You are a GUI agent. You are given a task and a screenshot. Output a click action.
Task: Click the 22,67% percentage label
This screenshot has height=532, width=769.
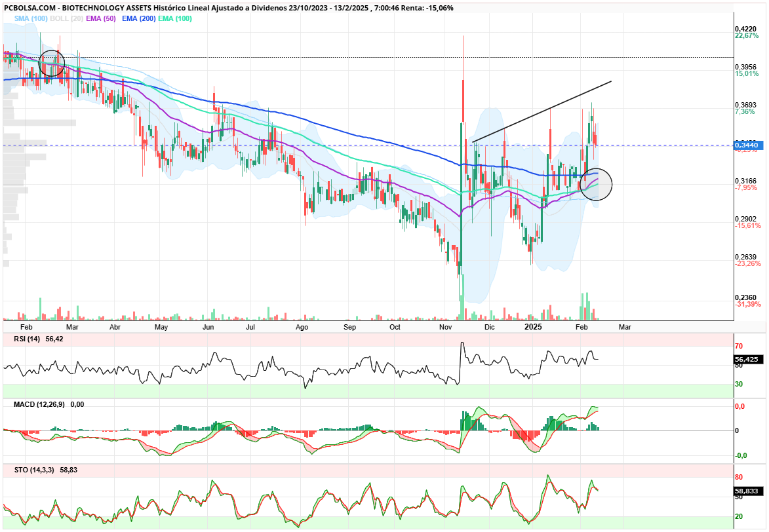tap(747, 36)
